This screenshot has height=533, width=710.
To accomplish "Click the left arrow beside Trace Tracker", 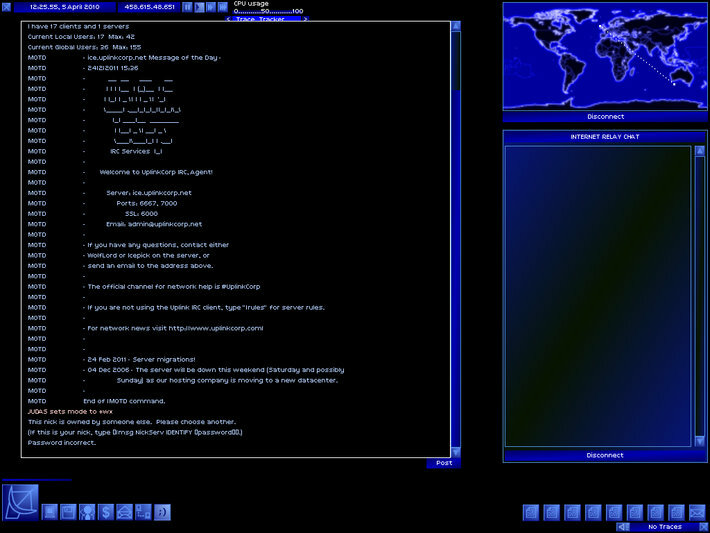I will click(228, 19).
